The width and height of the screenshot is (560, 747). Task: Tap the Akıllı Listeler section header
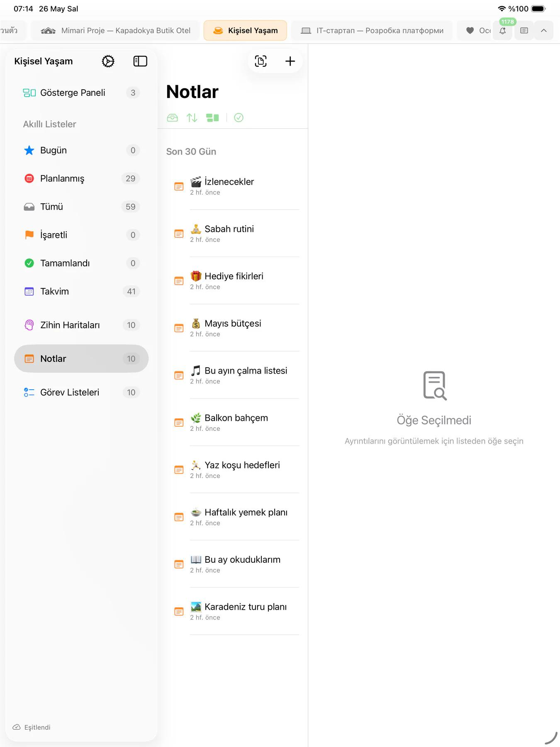pyautogui.click(x=49, y=124)
